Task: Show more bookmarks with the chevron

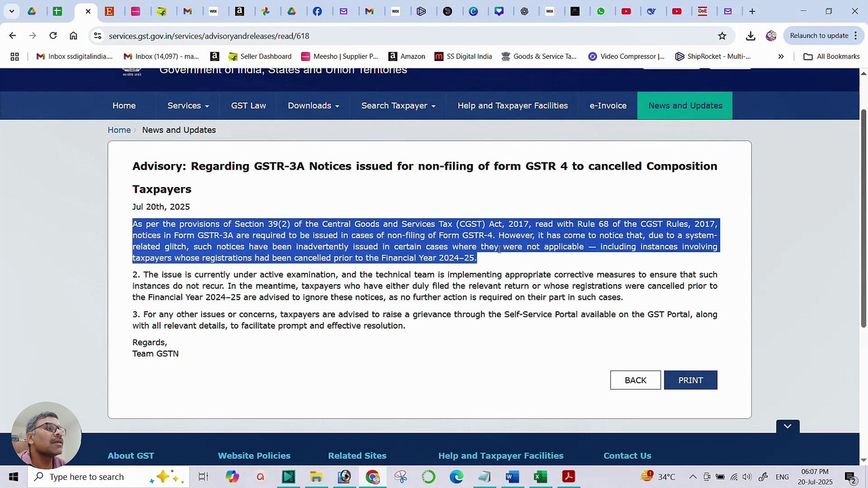Action: 781,56
